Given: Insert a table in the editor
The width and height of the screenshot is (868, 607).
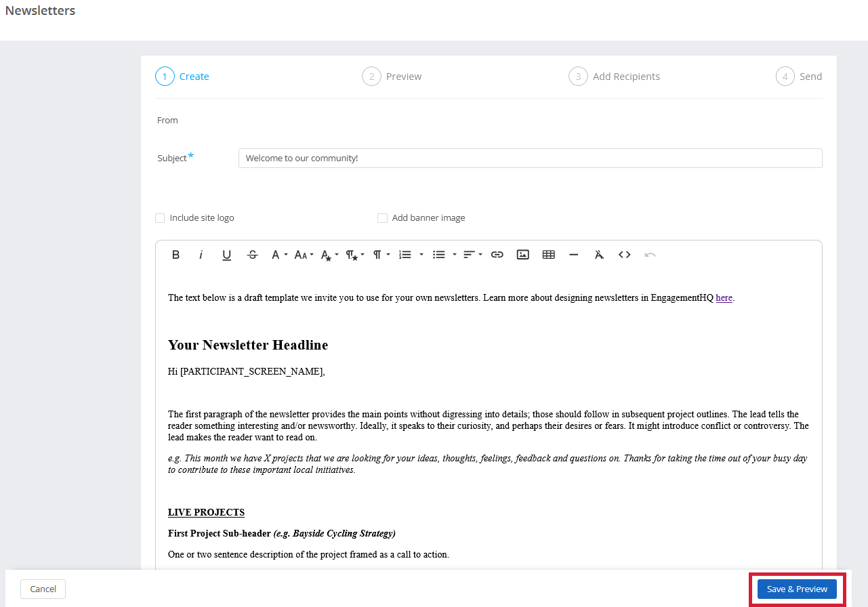Looking at the screenshot, I should tap(549, 255).
